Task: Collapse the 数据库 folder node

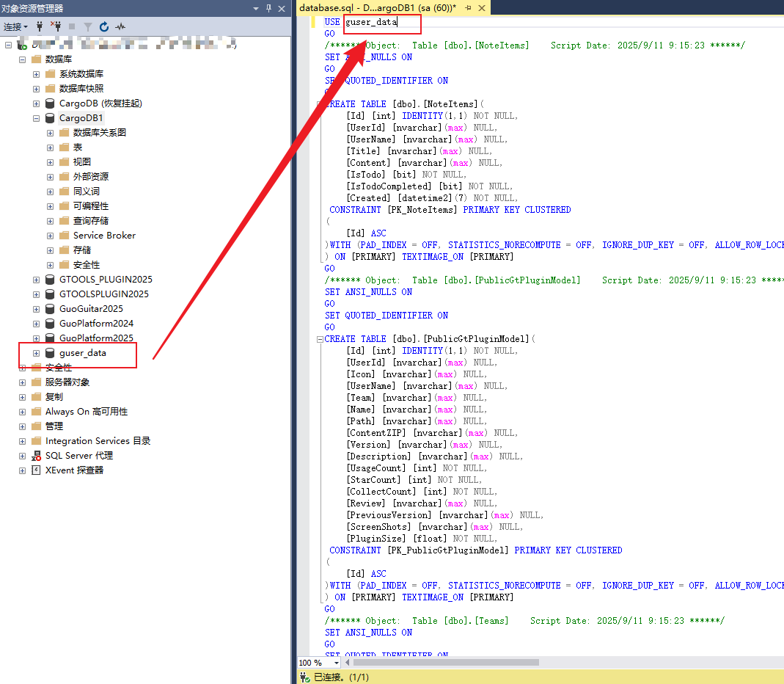Action: click(22, 59)
